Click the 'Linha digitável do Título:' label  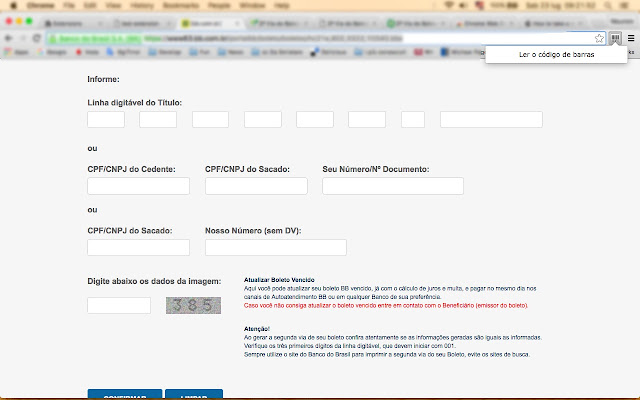135,103
